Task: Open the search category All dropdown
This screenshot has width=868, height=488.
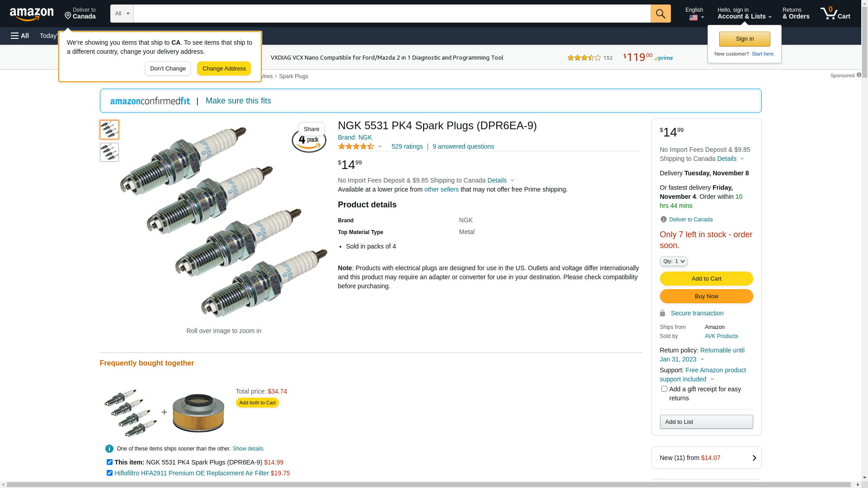Action: click(x=122, y=14)
